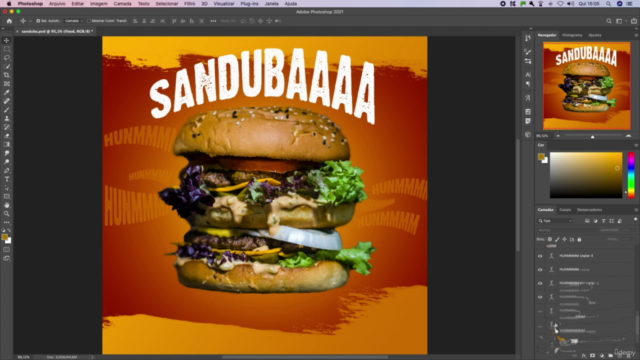Select the Move tool in the tools panel
Image resolution: width=640 pixels, height=360 pixels.
pos(7,40)
